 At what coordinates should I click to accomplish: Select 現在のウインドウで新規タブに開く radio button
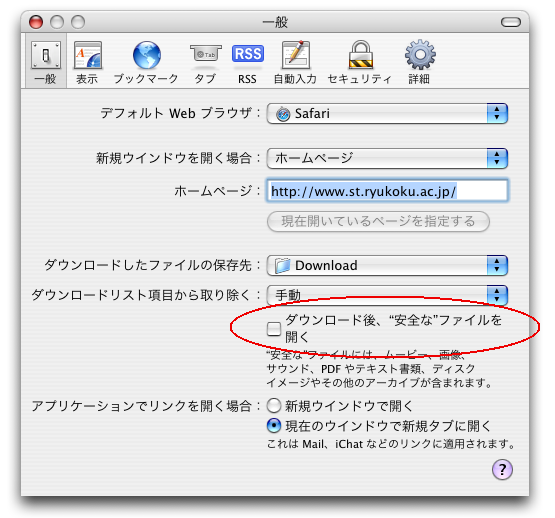coord(274,426)
